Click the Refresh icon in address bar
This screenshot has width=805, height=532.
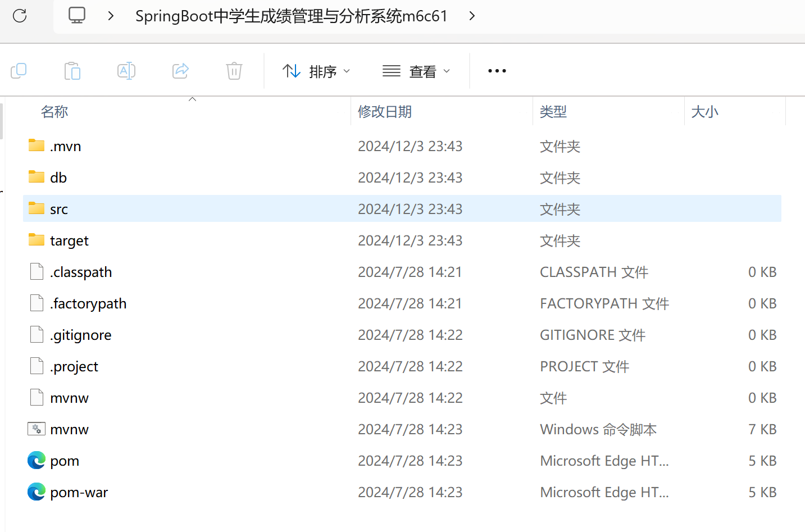coord(20,16)
